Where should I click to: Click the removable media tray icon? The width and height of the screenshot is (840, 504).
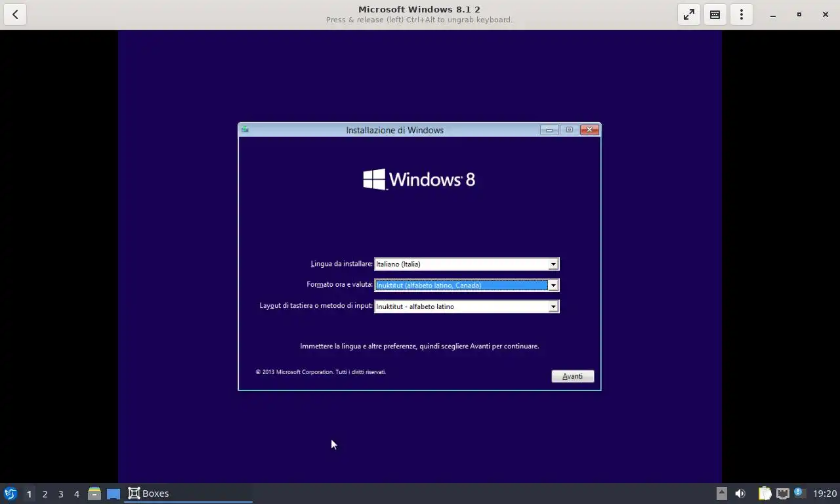click(721, 493)
